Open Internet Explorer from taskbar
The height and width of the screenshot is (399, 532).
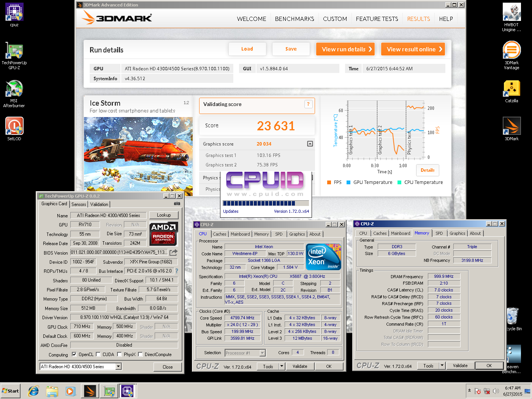coord(33,391)
